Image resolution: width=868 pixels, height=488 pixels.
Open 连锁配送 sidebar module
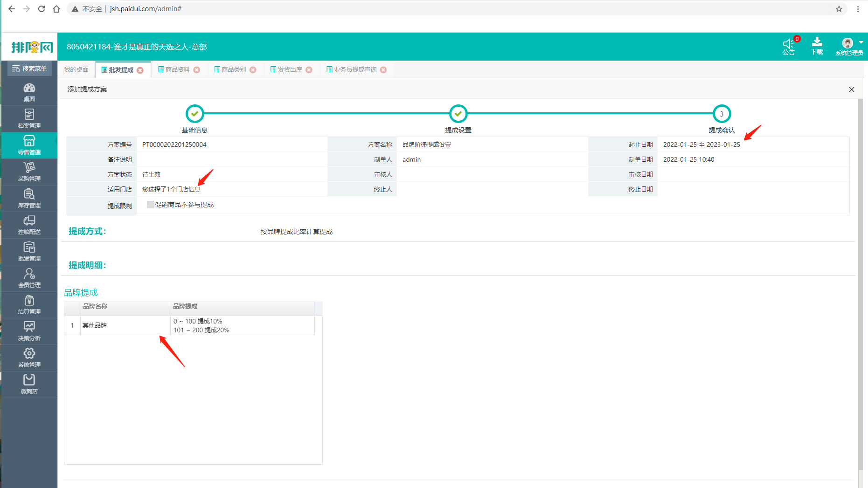click(29, 225)
